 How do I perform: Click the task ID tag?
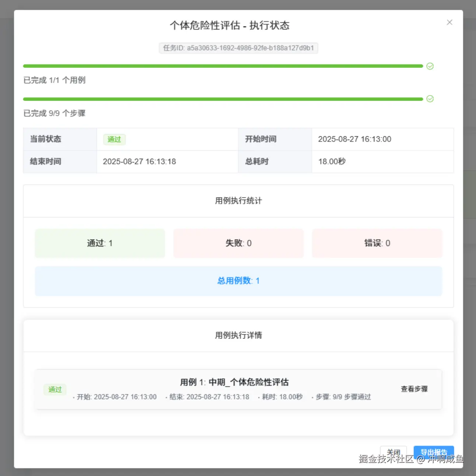(x=239, y=48)
